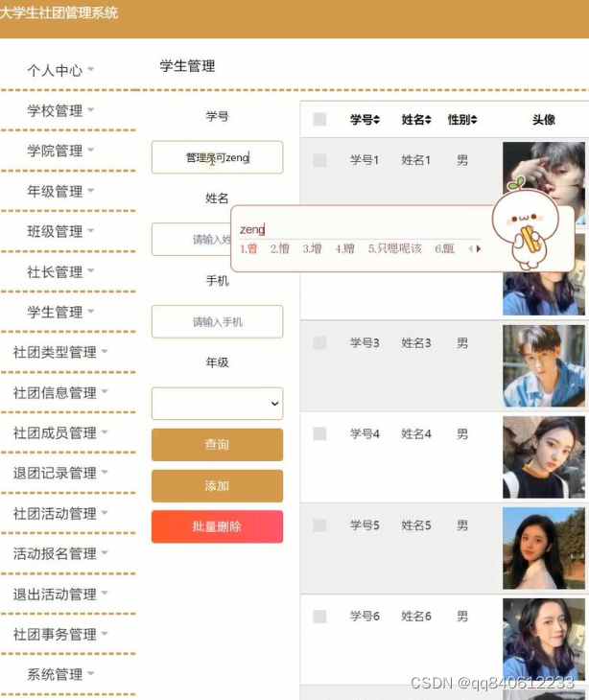Viewport: 589px width, 700px height.
Task: Open avatar thumbnail of 姓名3
Action: click(x=544, y=366)
